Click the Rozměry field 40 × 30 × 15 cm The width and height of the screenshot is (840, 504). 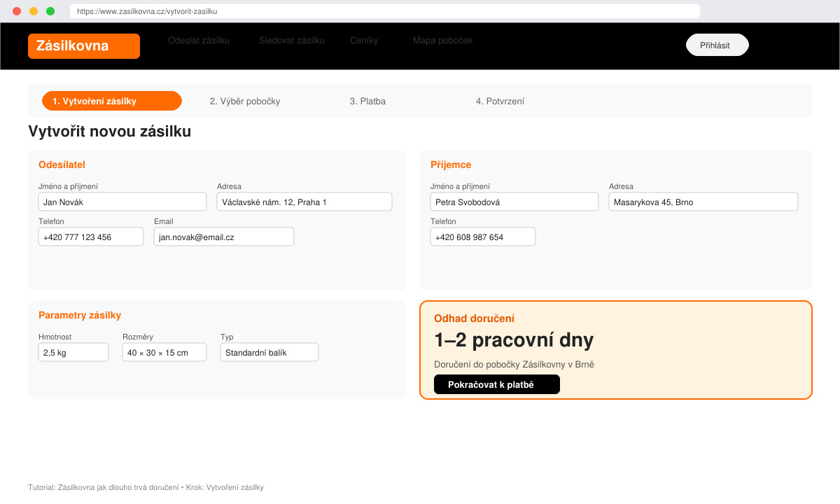[x=164, y=352]
